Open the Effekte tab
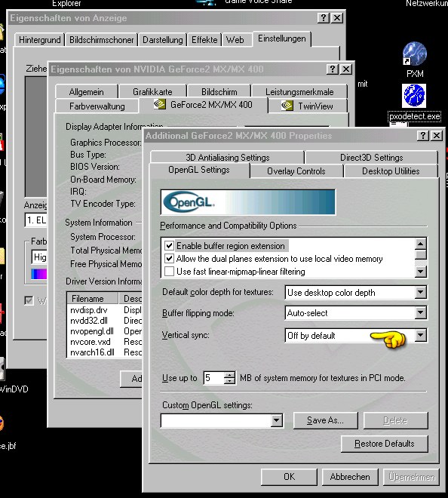The height and width of the screenshot is (498, 448). tap(204, 40)
